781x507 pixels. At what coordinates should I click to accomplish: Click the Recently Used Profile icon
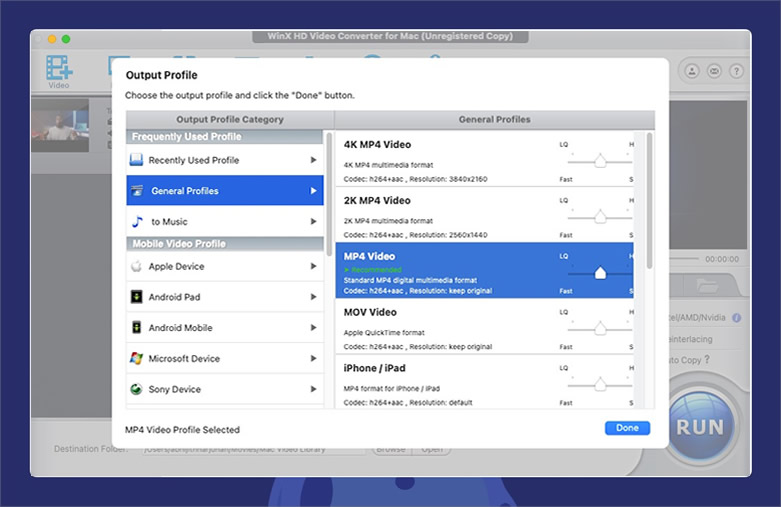[x=136, y=160]
